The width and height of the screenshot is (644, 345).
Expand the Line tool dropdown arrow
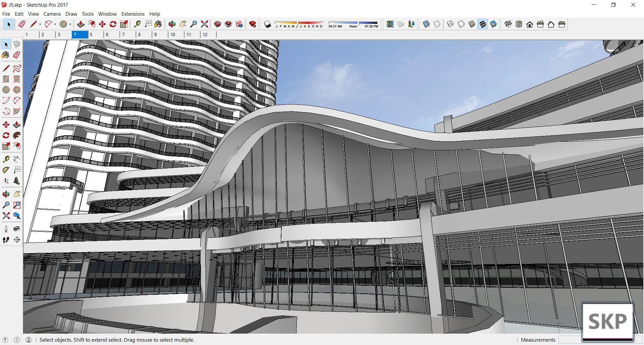(40, 24)
